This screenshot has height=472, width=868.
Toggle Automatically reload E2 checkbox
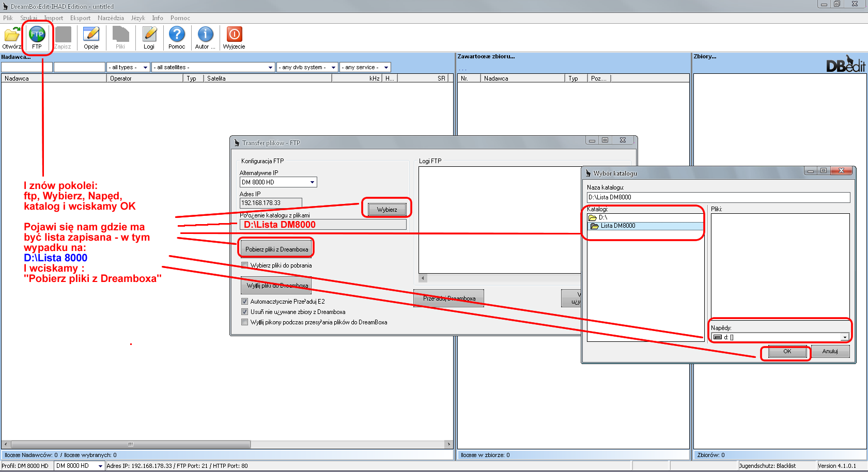[245, 302]
